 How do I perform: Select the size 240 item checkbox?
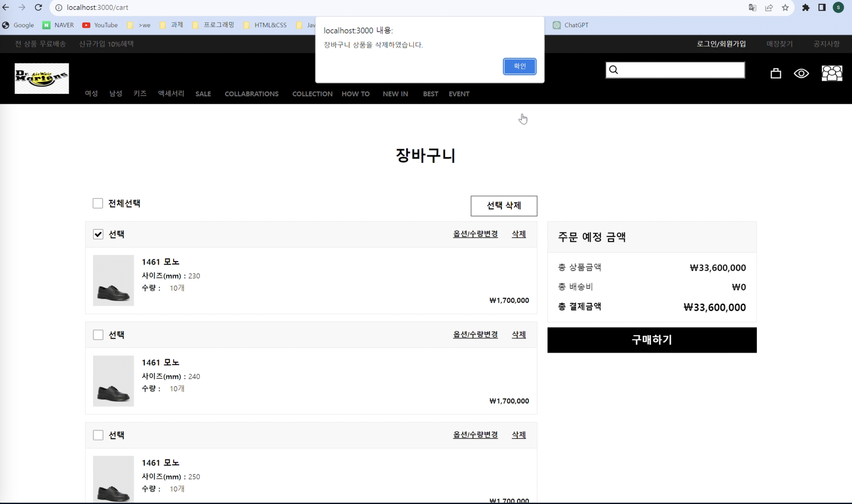click(98, 335)
